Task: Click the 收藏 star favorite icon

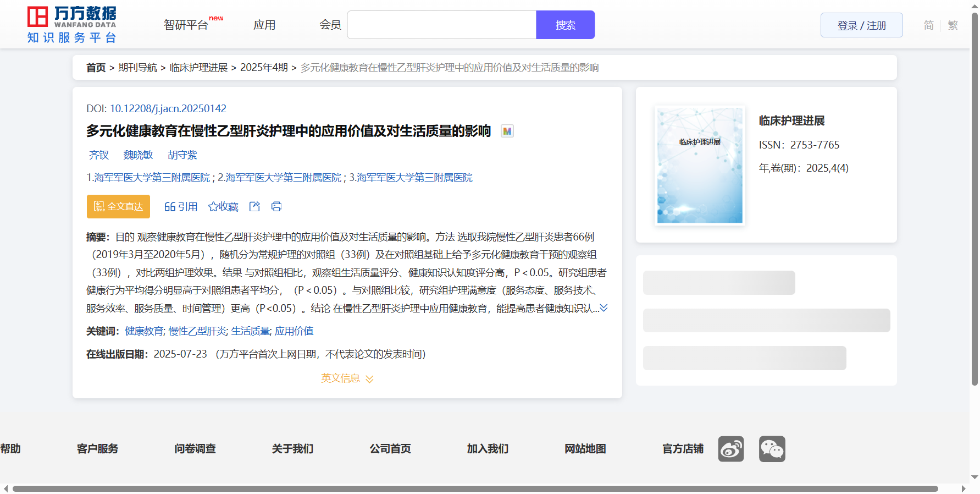Action: click(223, 206)
